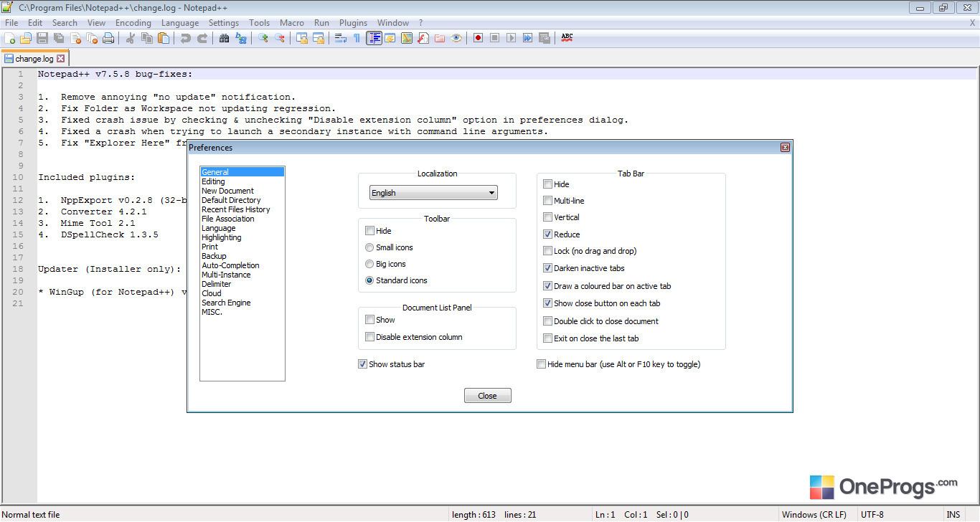
Task: Open the Folder as Workspace icon
Action: point(440,38)
